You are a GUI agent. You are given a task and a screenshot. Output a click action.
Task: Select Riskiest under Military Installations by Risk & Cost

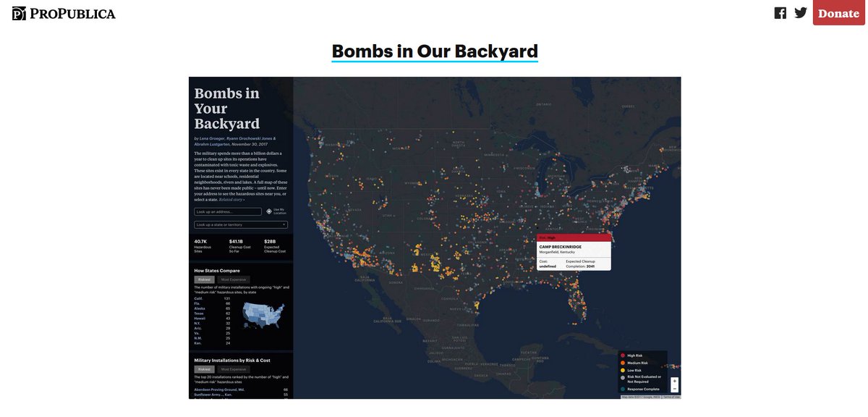coord(205,368)
